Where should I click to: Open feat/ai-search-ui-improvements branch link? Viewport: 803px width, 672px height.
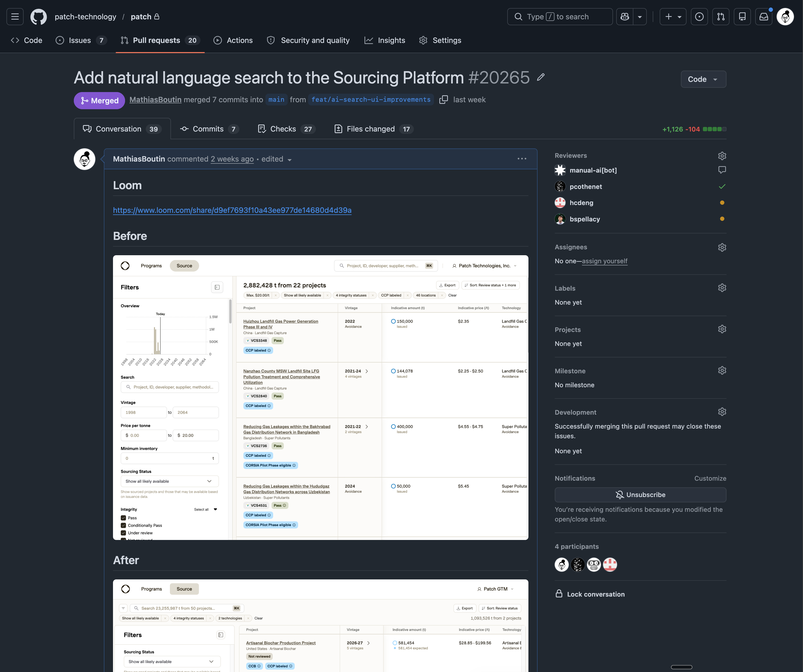coord(371,100)
